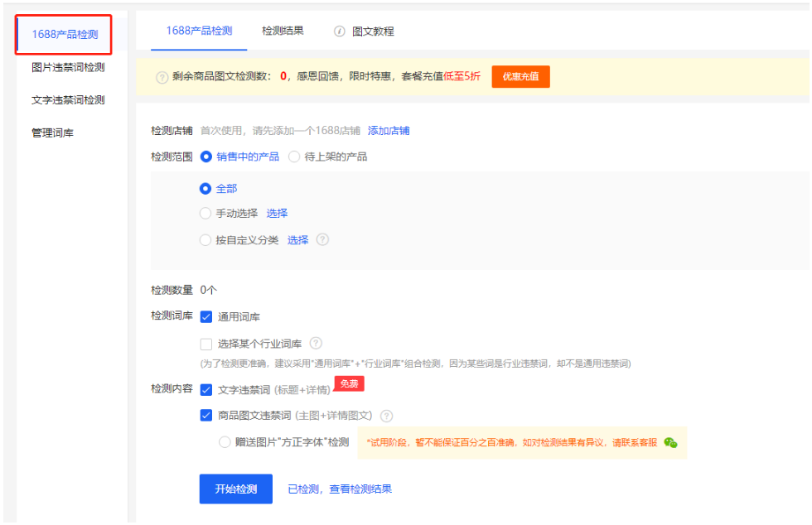812x525 pixels.
Task: Click the 首次使用，请先添加一个1688店铺 hint text
Action: [280, 131]
